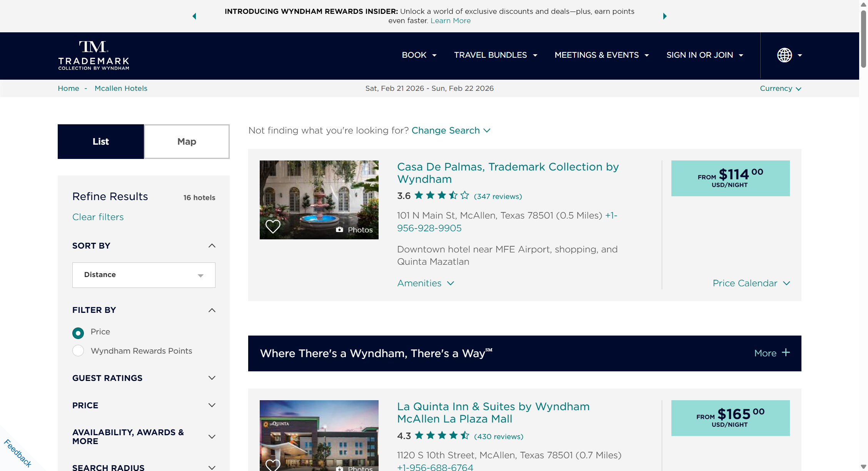Viewport: 868px width, 471px height.
Task: Select the $114 per night rate box
Action: 731,178
